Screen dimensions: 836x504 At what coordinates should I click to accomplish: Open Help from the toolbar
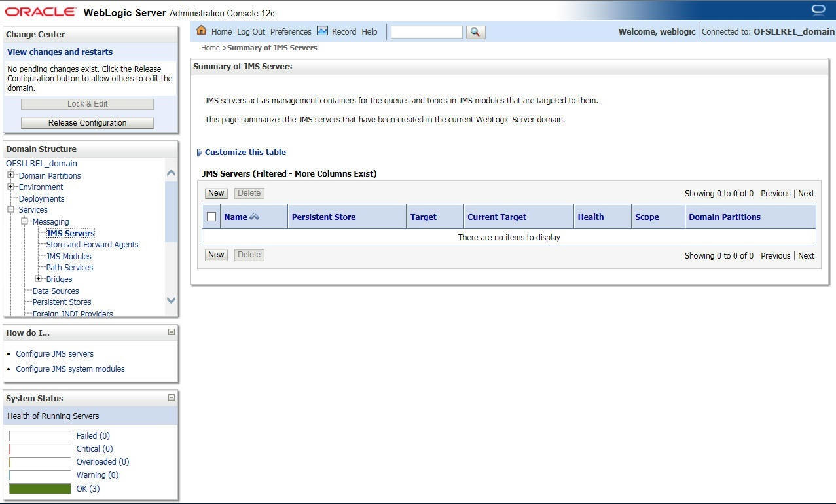click(x=369, y=31)
